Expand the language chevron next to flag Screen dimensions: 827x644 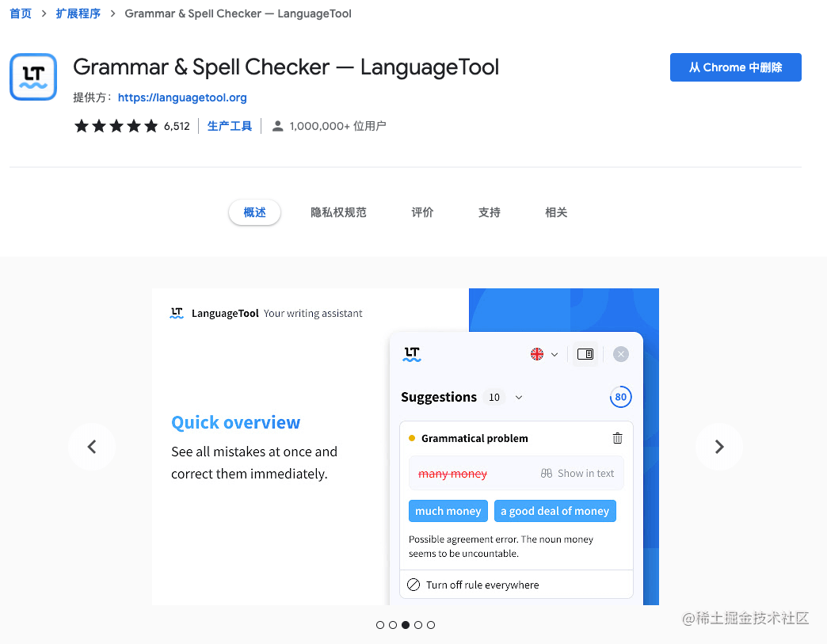click(555, 354)
